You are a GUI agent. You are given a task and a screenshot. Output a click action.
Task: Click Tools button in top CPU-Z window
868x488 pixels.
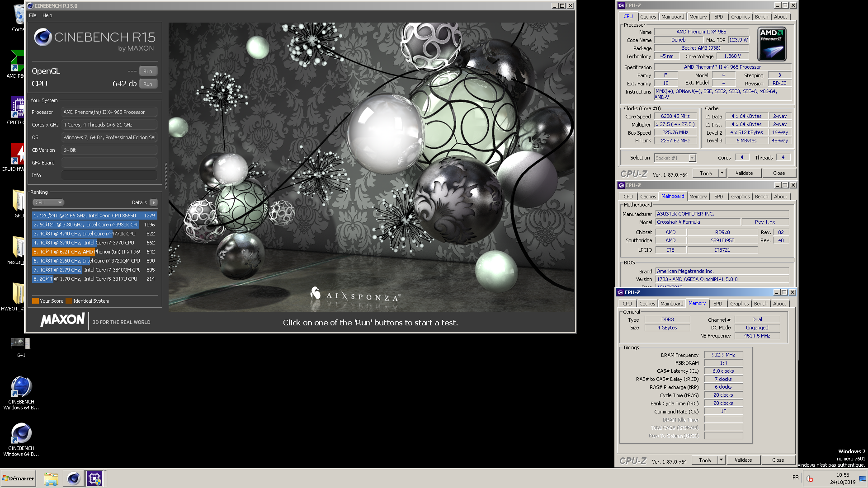click(706, 173)
